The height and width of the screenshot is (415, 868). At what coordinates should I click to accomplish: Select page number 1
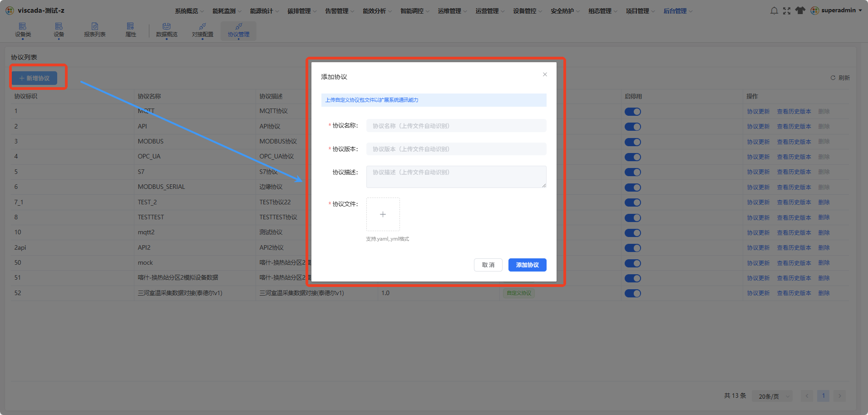(x=823, y=396)
